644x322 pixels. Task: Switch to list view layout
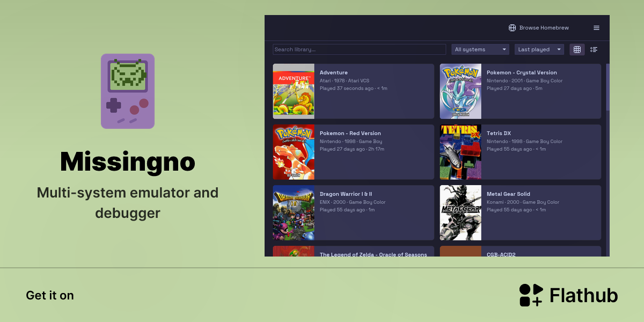[x=594, y=49]
